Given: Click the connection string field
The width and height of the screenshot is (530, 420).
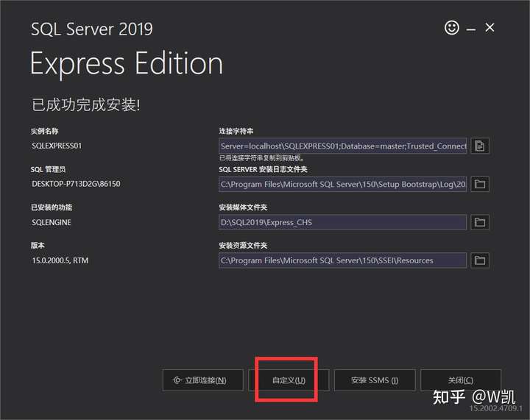Looking at the screenshot, I should 343,146.
